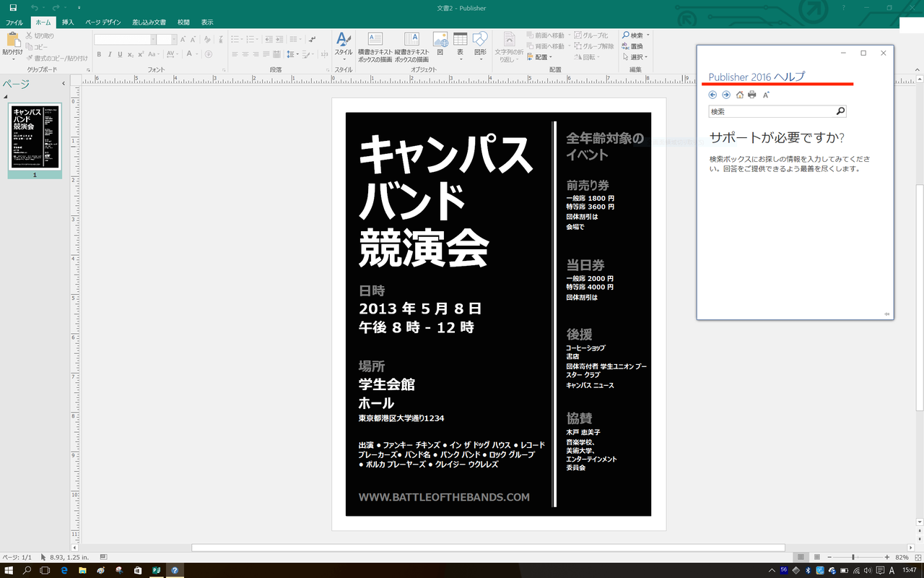Collapse the page navigation pane
The image size is (924, 578).
coord(64,84)
